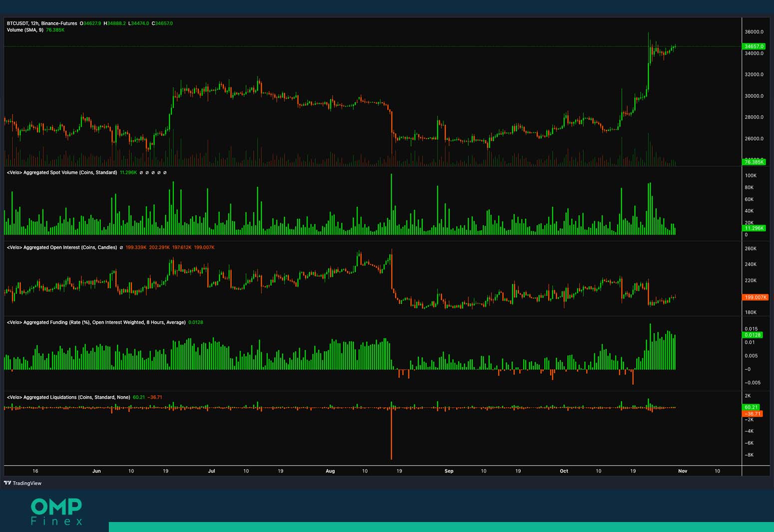
Task: Click the 76.385K value beside Volume SMA
Action: pyautogui.click(x=55, y=30)
